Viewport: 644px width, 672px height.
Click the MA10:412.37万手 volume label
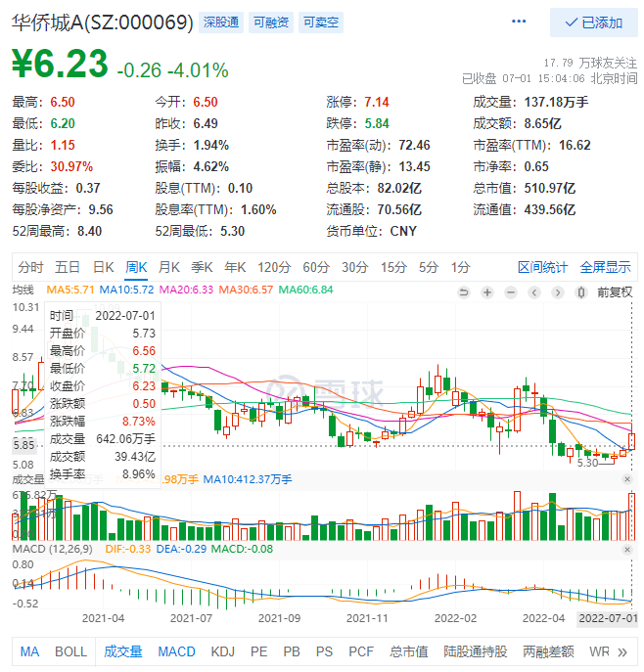248,479
